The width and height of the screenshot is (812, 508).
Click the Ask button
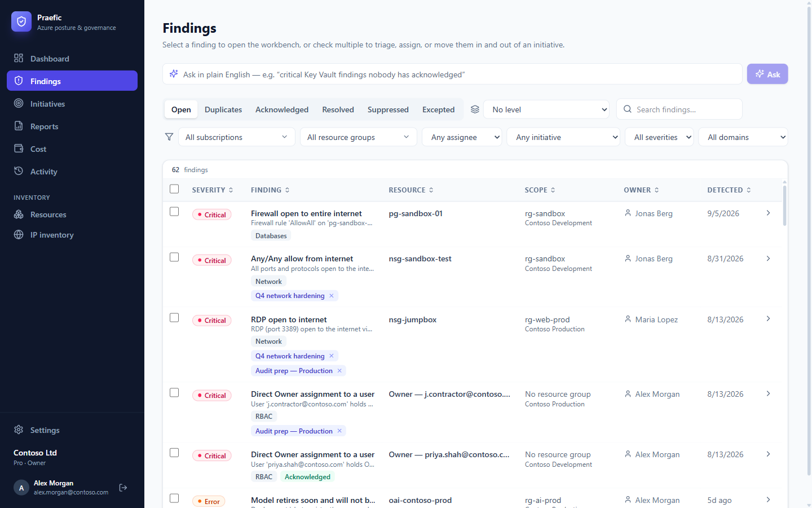(x=767, y=74)
